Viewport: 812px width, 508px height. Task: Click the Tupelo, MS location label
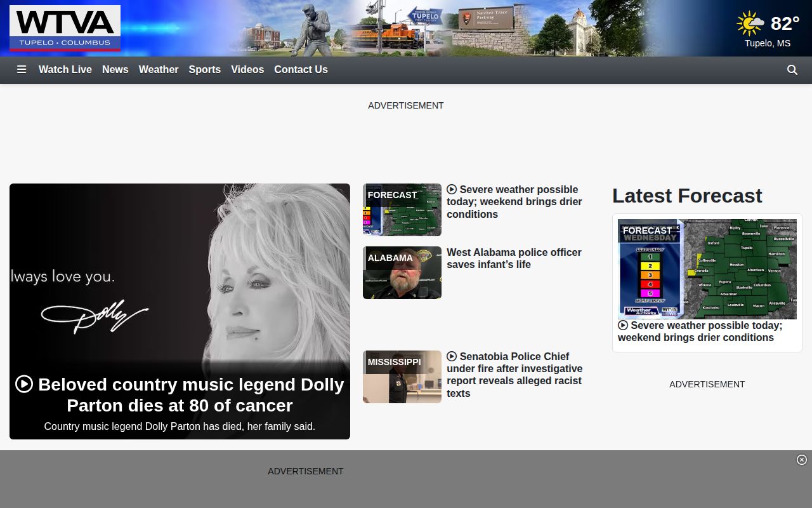(768, 43)
